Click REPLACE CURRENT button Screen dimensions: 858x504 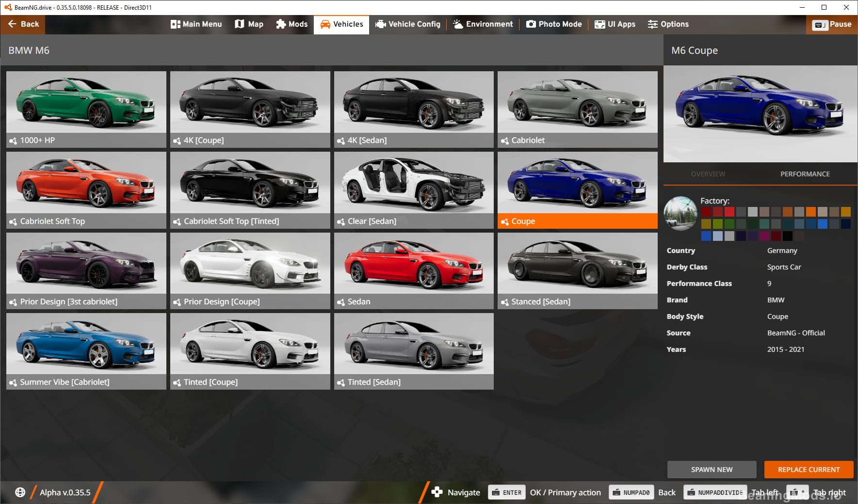[x=809, y=470]
